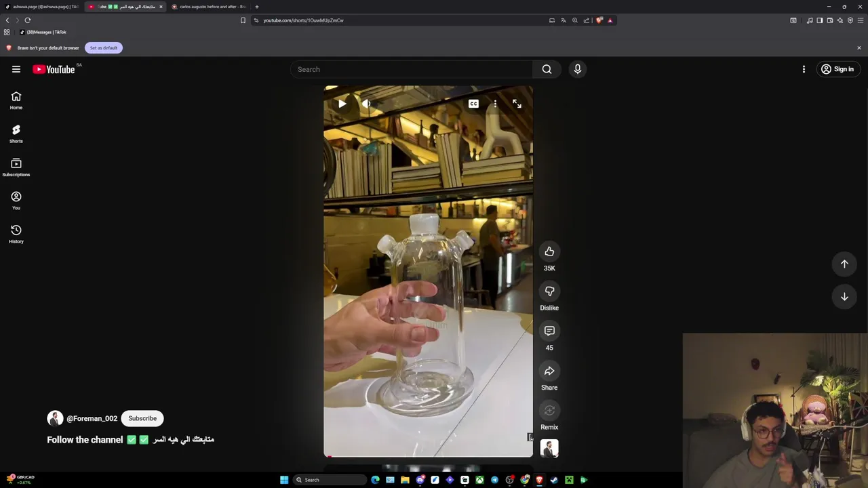Viewport: 868px width, 488px height.
Task: Dismiss the default browser notification bar
Action: (859, 47)
